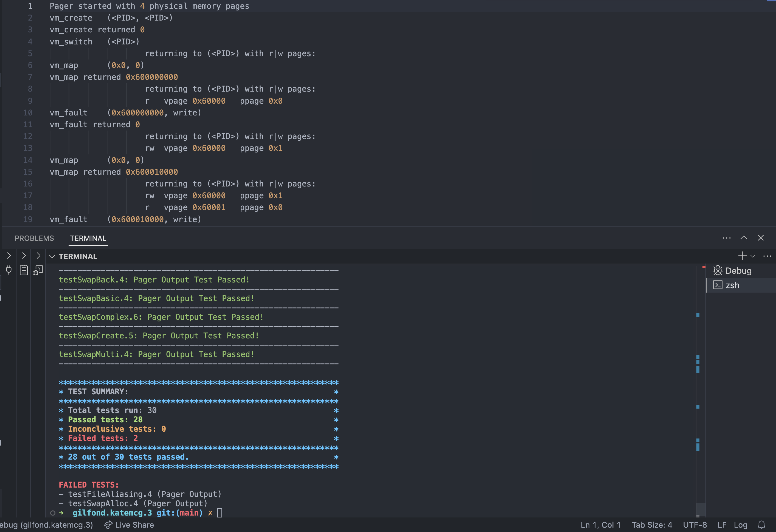The height and width of the screenshot is (532, 776).
Task: Click the terminal scrollbar thumb at the bottom
Action: click(x=701, y=509)
